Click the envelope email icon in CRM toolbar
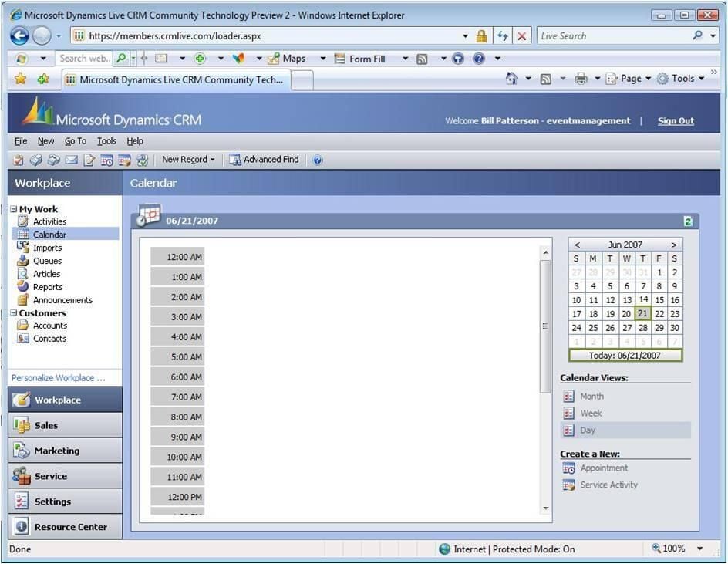728x564 pixels. click(72, 160)
